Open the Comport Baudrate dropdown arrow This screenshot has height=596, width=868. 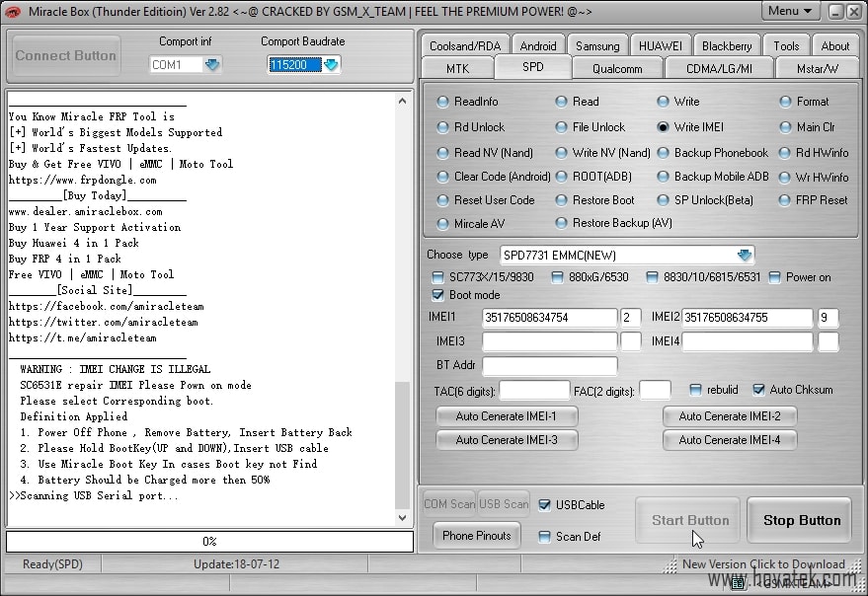[x=331, y=65]
